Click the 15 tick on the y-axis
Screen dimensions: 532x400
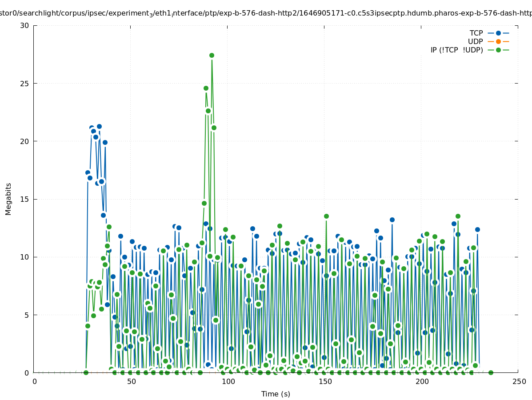[24, 199]
